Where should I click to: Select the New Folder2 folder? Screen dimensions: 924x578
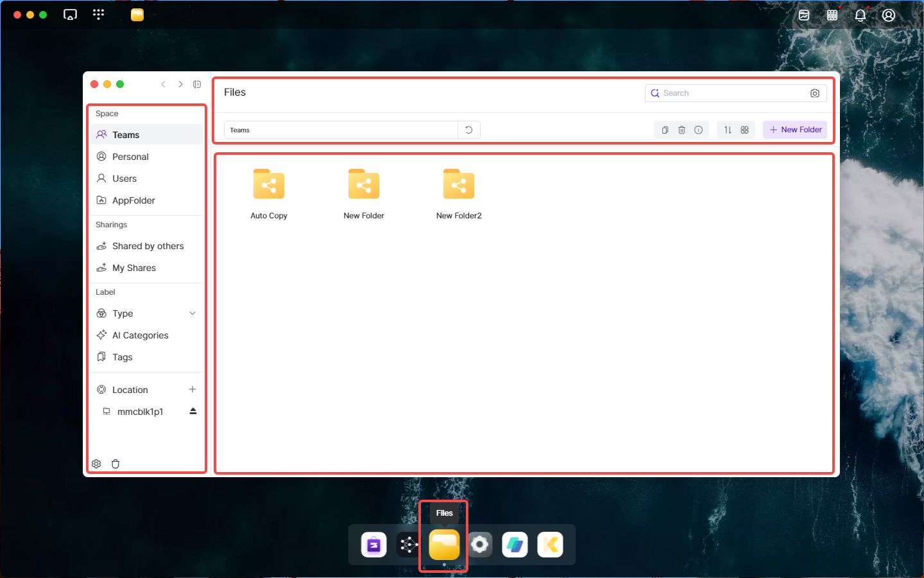[x=459, y=194]
